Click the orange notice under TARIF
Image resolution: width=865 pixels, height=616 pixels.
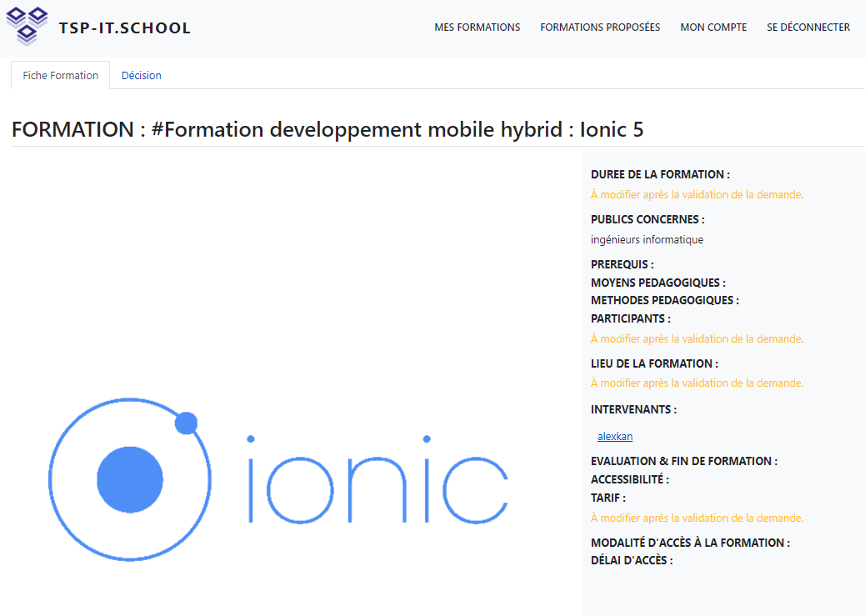(697, 518)
